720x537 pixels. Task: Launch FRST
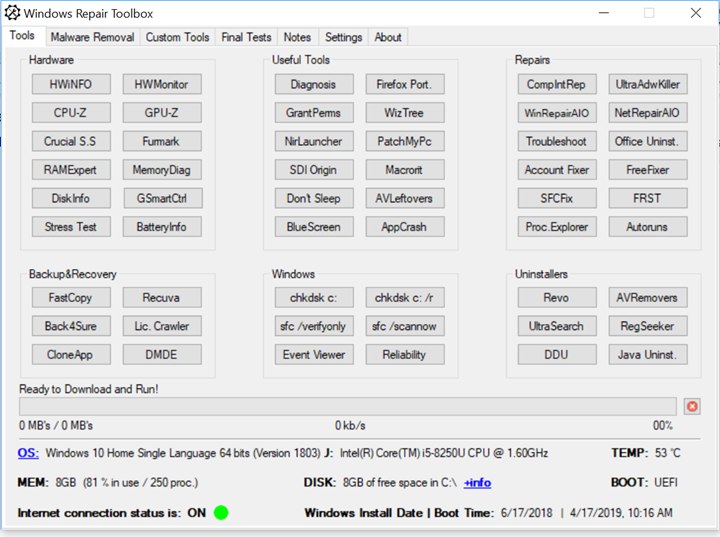[648, 198]
